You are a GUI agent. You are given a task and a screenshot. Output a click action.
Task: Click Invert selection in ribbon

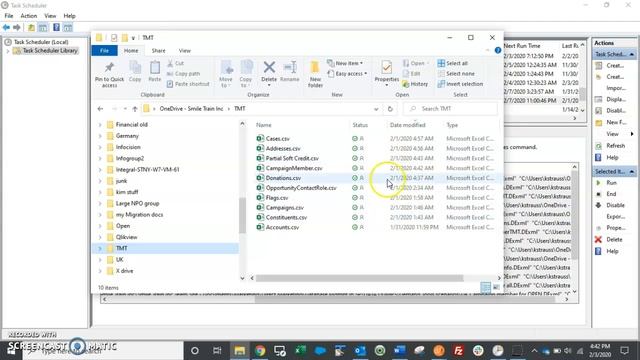coord(460,84)
